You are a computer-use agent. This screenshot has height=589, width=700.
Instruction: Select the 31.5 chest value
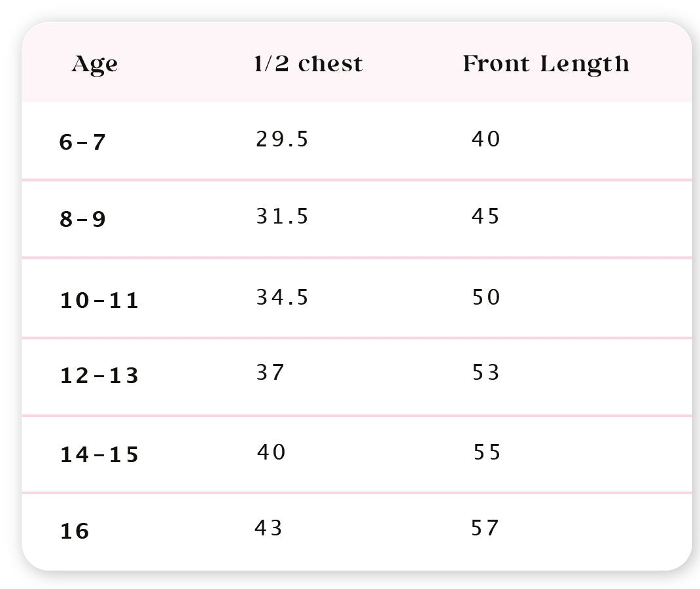(x=282, y=216)
